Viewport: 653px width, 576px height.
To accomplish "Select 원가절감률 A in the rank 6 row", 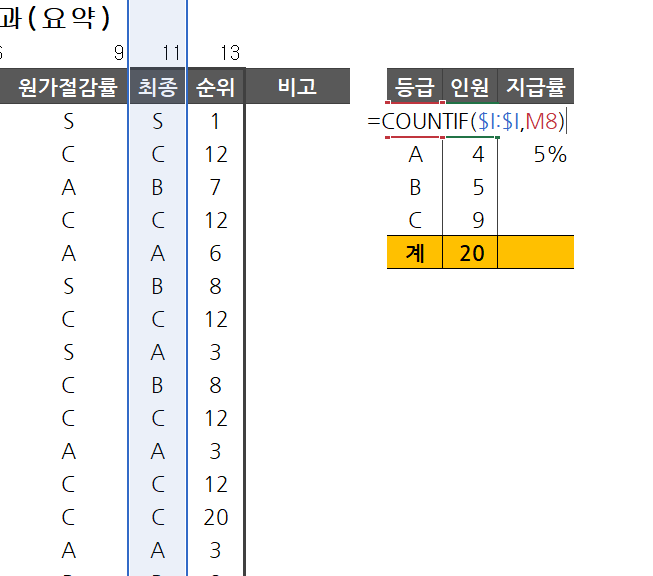I will pos(69,253).
